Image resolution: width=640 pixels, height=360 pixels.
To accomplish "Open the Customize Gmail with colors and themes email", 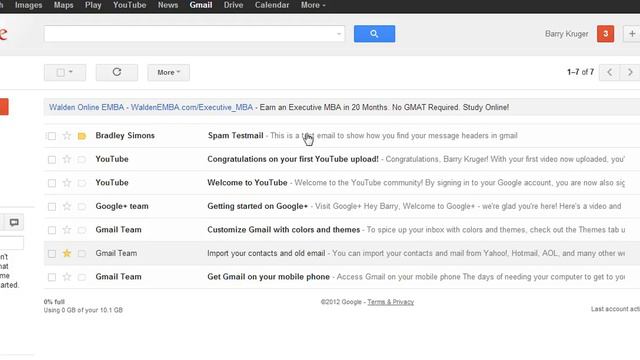I will [284, 230].
